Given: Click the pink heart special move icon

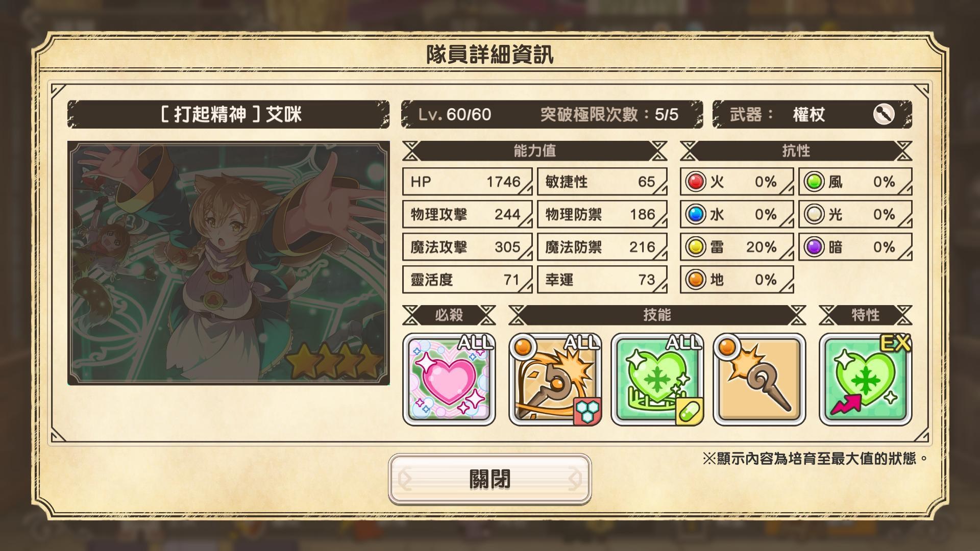Looking at the screenshot, I should [x=449, y=380].
